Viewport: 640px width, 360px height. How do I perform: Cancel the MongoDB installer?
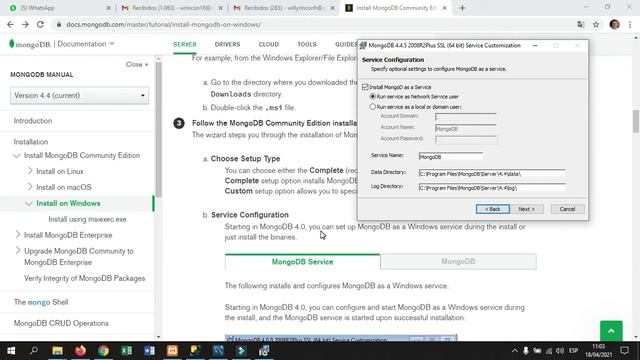tap(567, 209)
